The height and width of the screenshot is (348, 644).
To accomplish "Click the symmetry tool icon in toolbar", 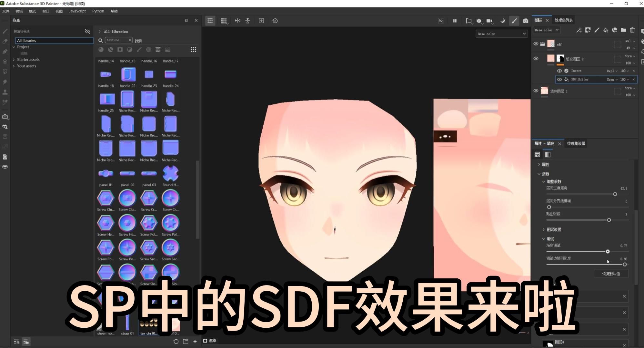I will click(237, 21).
